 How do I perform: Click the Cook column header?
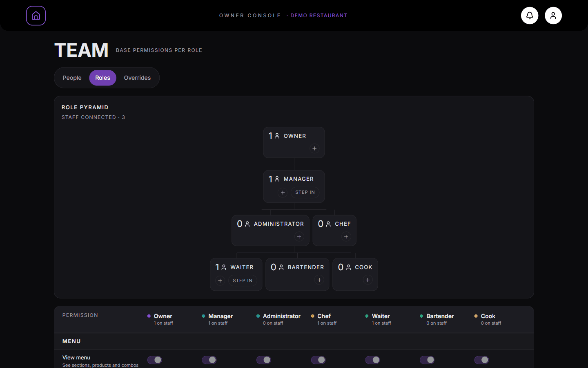488,319
